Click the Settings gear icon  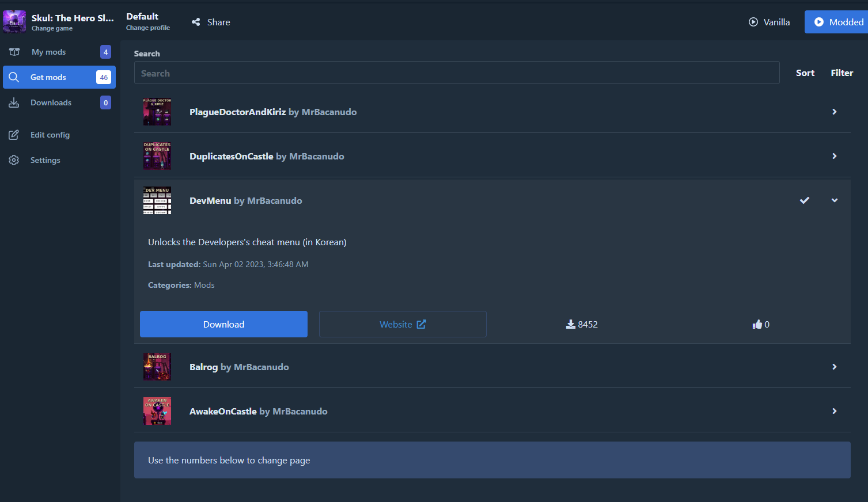pos(14,160)
